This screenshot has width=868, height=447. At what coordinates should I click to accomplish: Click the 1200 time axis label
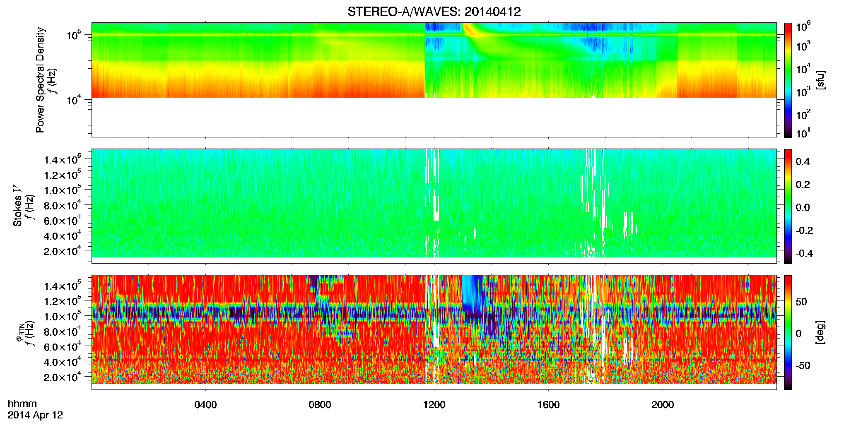click(x=434, y=405)
